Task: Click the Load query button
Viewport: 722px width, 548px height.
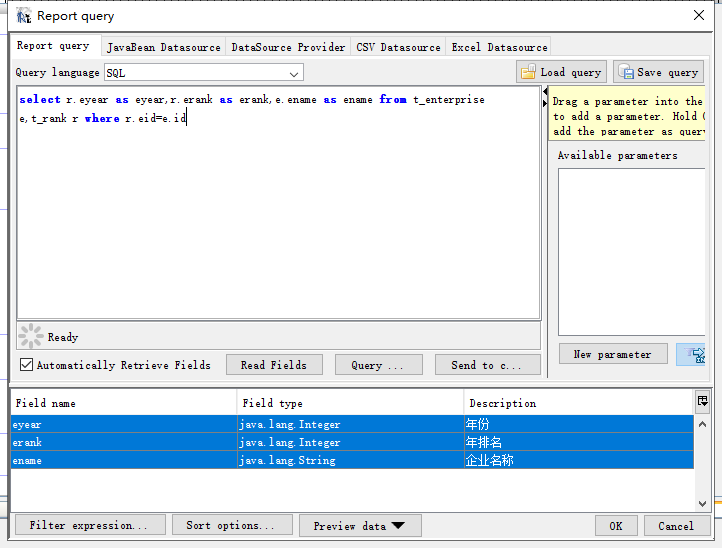Action: point(561,72)
